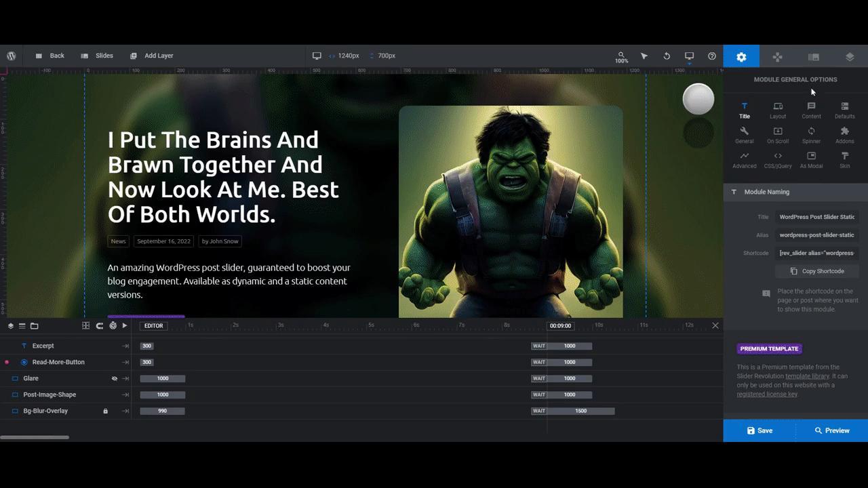This screenshot has width=868, height=488.
Task: Open the Content settings
Action: [811, 110]
